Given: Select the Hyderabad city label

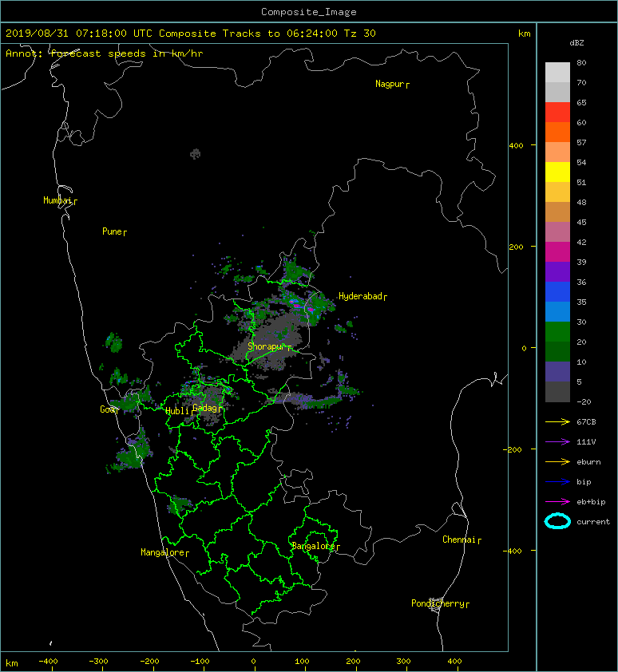Looking at the screenshot, I should click(362, 296).
